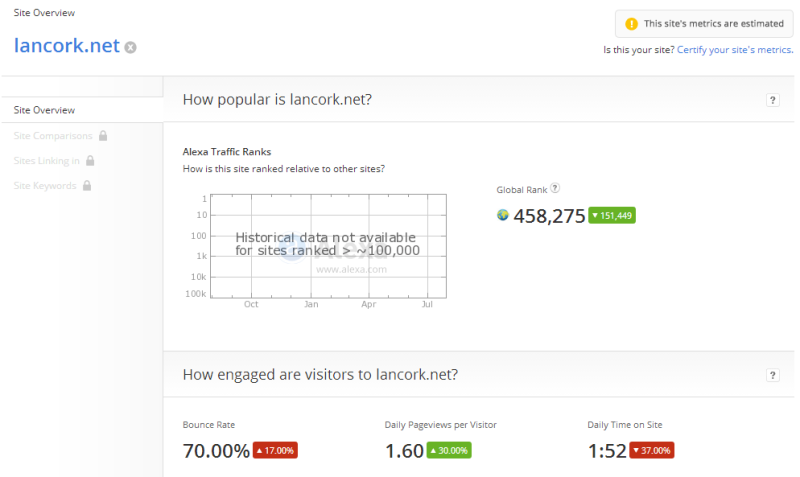This screenshot has height=477, width=800.
Task: Click the green 151,449 rank change badge
Action: pos(612,215)
